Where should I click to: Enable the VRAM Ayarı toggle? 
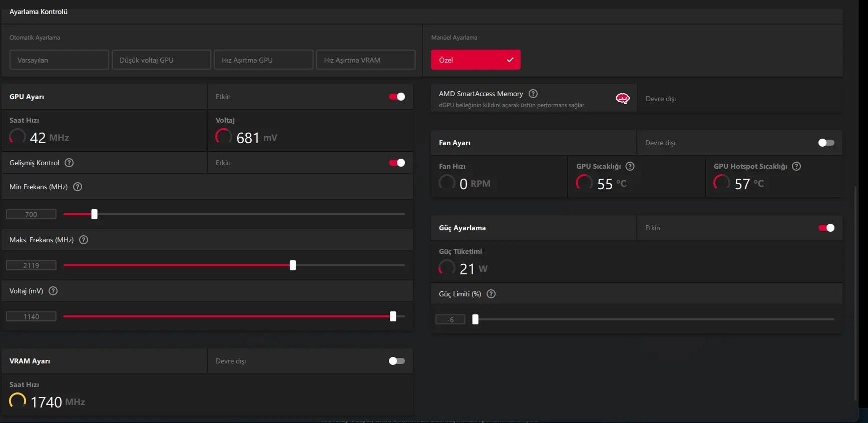click(397, 361)
